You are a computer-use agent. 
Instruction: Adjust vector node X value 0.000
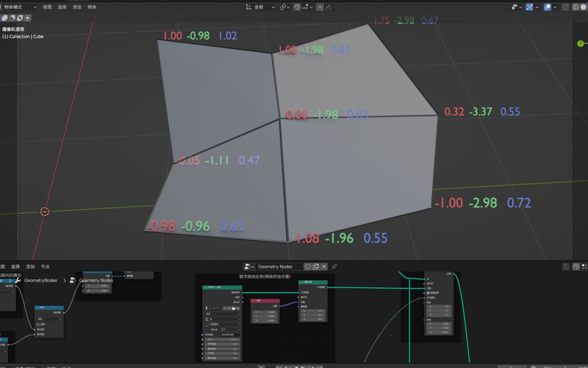(x=265, y=312)
